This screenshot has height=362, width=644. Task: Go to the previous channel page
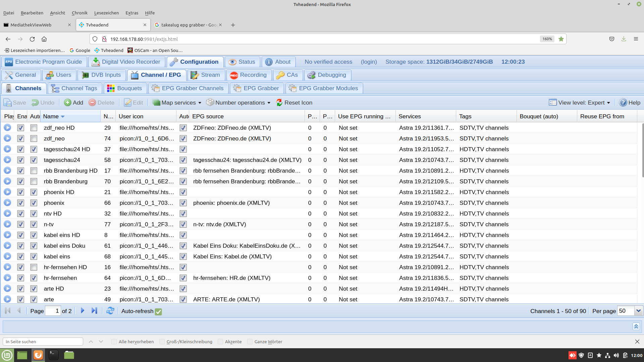tap(19, 311)
